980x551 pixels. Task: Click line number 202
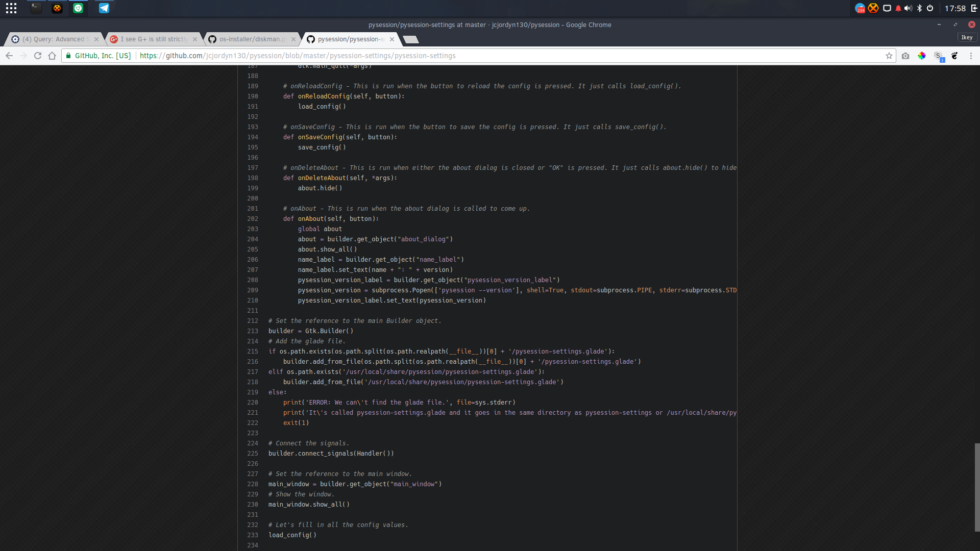click(x=253, y=219)
